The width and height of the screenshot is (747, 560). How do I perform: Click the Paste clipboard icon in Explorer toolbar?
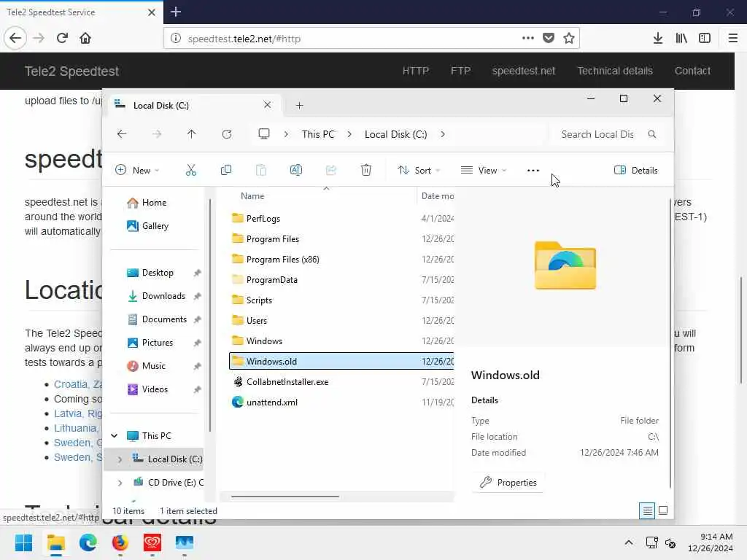click(x=260, y=170)
